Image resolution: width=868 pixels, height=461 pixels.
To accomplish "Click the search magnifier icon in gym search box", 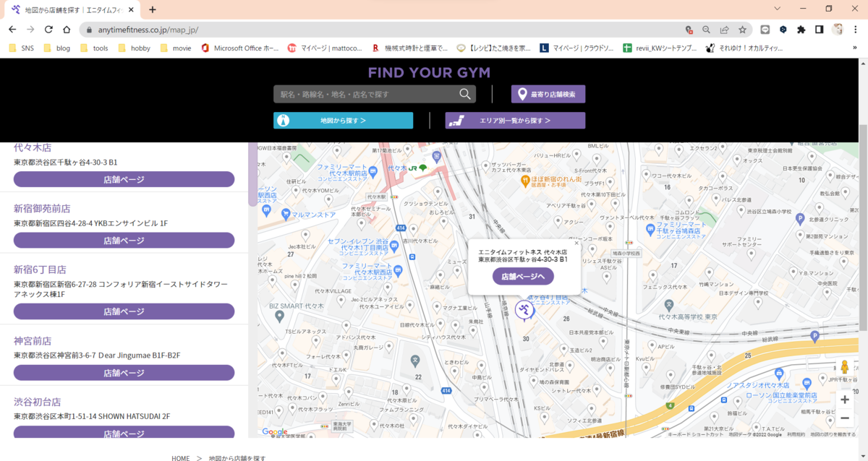I will point(465,94).
